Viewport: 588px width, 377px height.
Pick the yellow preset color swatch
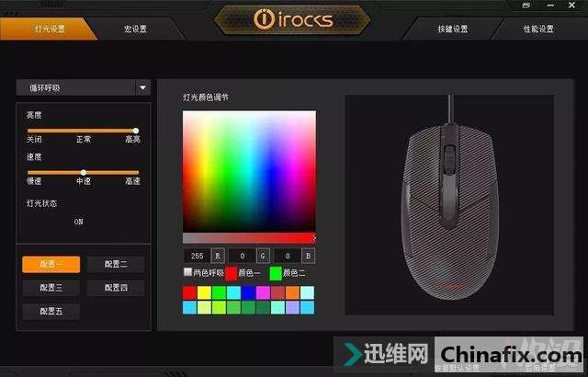204,292
